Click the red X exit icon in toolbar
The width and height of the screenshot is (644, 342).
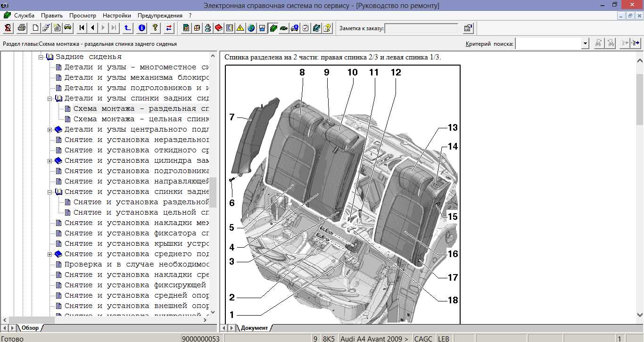tap(8, 28)
